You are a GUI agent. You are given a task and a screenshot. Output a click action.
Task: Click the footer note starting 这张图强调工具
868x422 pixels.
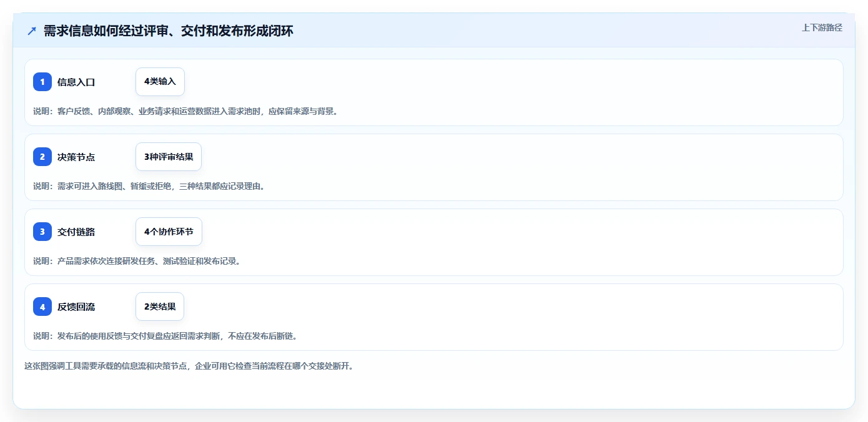click(189, 366)
